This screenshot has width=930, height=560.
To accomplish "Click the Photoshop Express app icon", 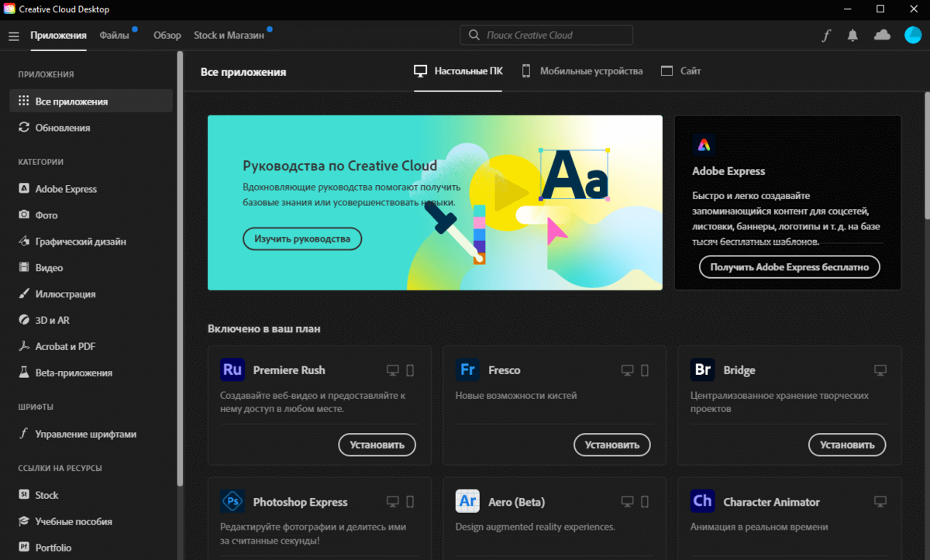I will pyautogui.click(x=232, y=502).
